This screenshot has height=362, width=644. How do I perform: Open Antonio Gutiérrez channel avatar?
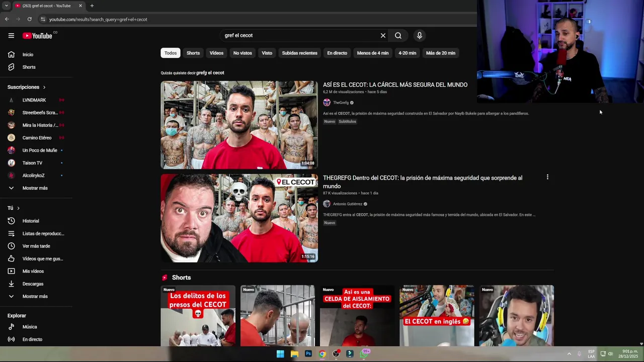(x=327, y=204)
